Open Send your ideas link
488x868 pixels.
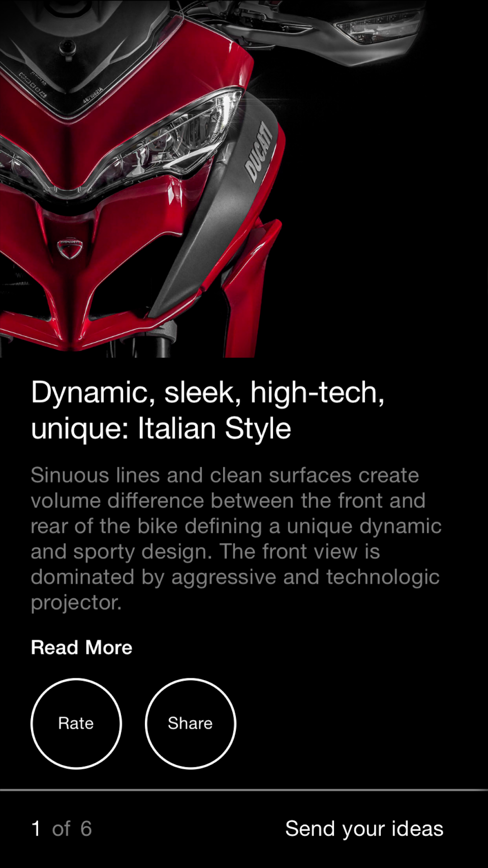click(364, 829)
